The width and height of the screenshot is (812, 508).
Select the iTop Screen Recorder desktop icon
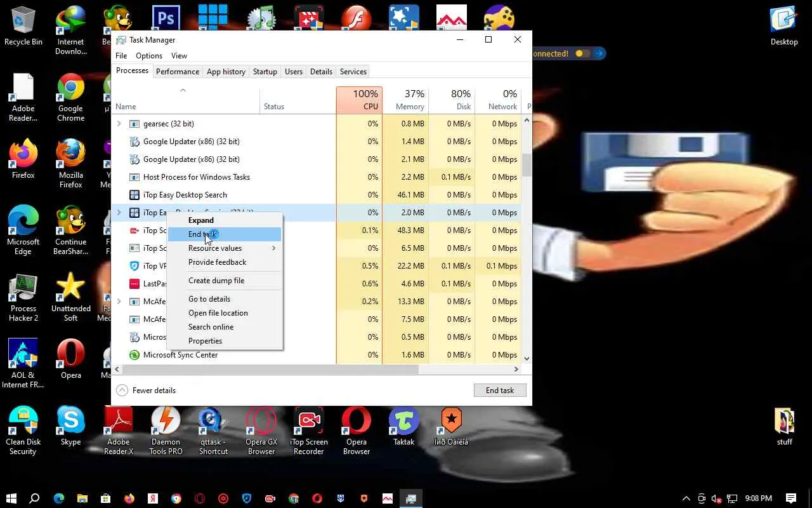pyautogui.click(x=309, y=431)
